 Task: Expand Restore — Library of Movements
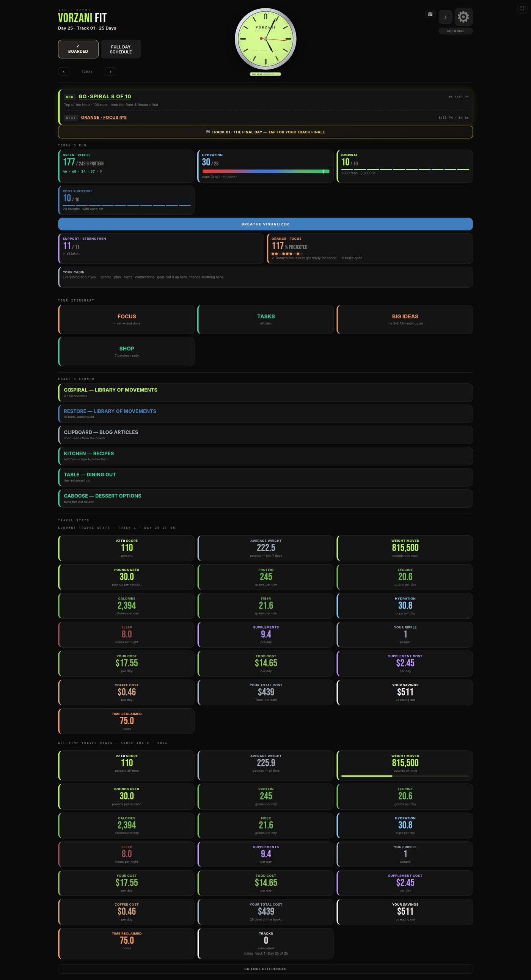(x=265, y=414)
